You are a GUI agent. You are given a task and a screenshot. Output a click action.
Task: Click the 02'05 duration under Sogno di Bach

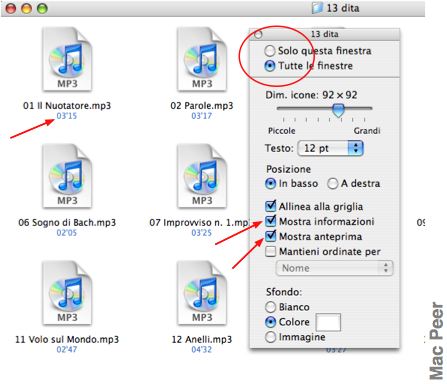coord(67,233)
